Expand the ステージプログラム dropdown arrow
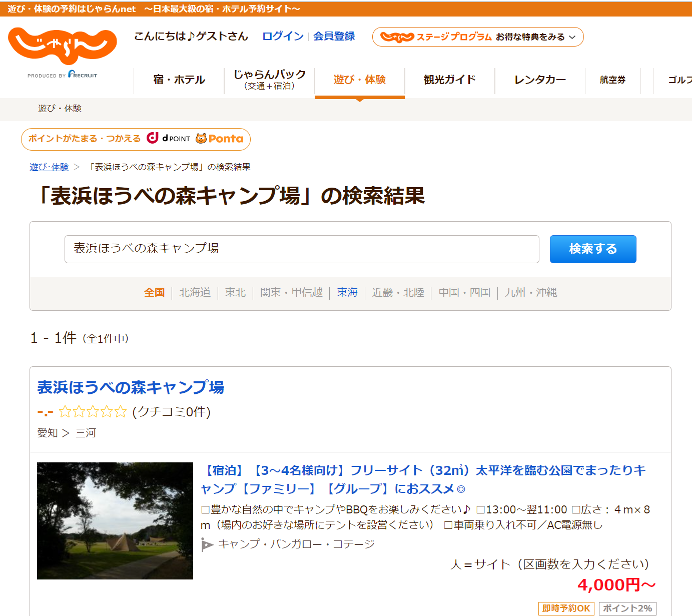Image resolution: width=692 pixels, height=616 pixels. click(x=572, y=37)
